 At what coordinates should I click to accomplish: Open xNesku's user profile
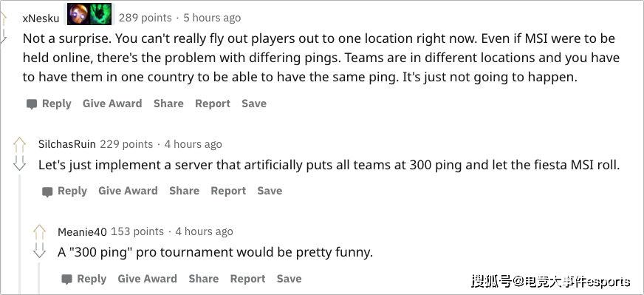[x=41, y=18]
